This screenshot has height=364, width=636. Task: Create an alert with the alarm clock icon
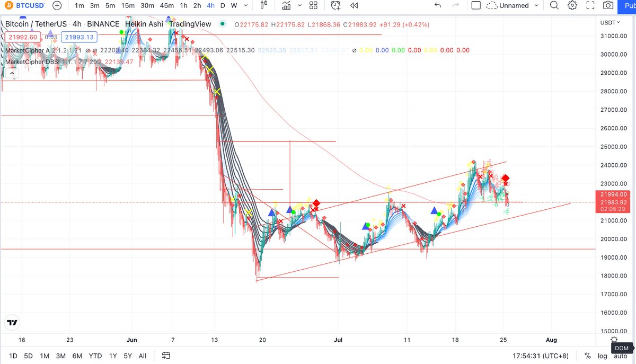335,5
